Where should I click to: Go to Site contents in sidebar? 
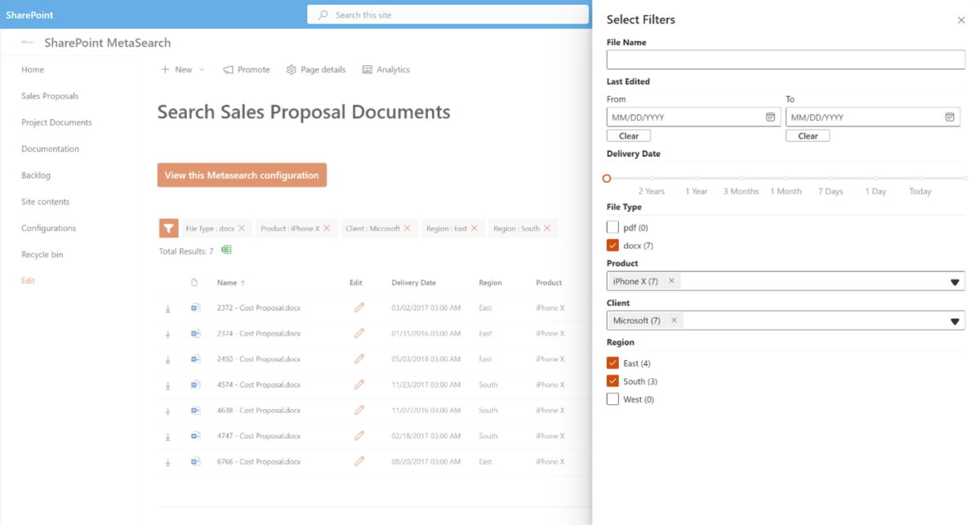point(46,202)
